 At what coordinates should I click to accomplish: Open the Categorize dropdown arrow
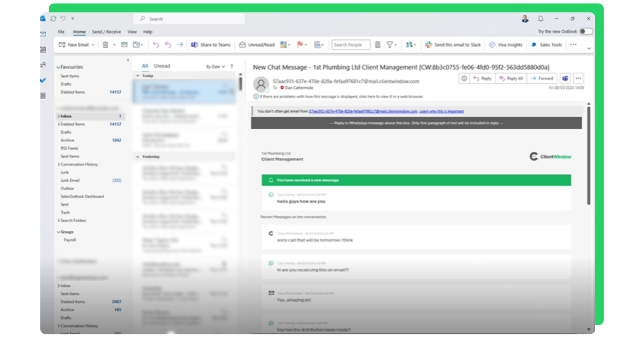(x=289, y=45)
